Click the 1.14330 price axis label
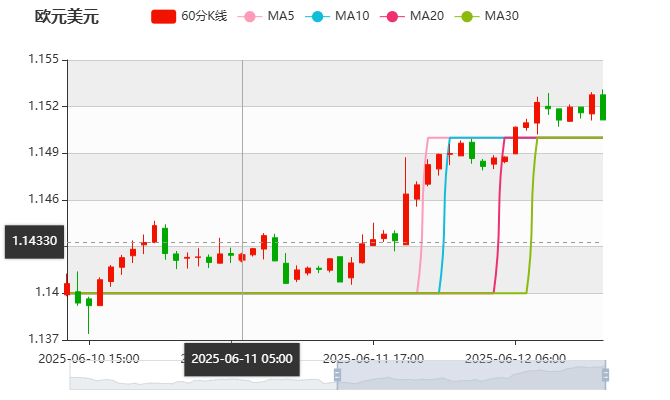The width and height of the screenshot is (670, 400). pyautogui.click(x=34, y=242)
